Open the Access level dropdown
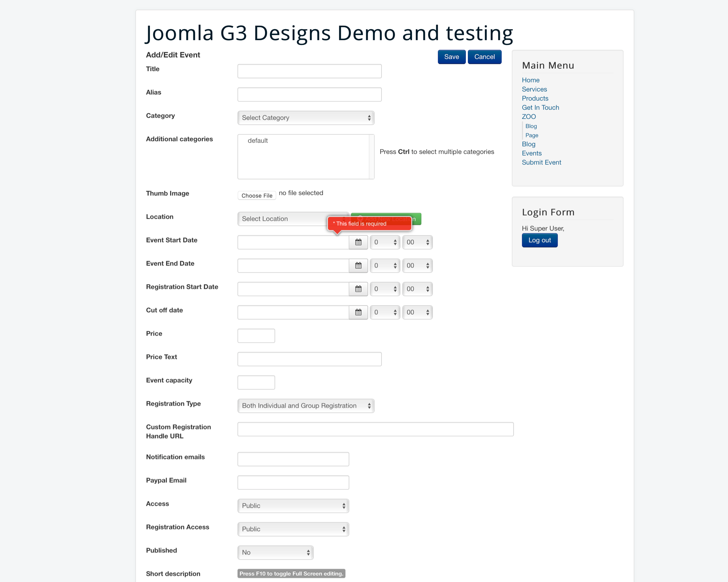 coord(293,506)
